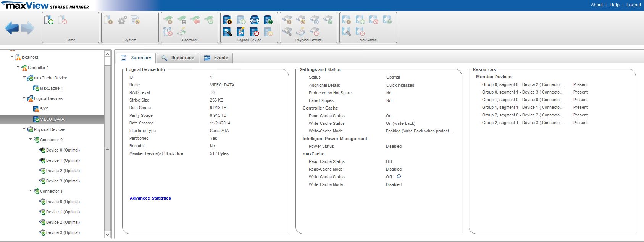Click the blue back navigation arrow
644x242 pixels.
point(12,28)
